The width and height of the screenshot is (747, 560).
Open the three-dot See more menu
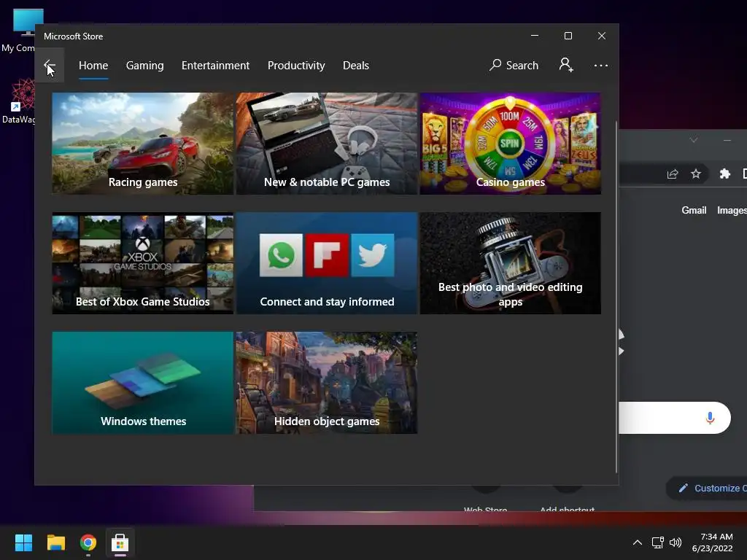(x=601, y=65)
